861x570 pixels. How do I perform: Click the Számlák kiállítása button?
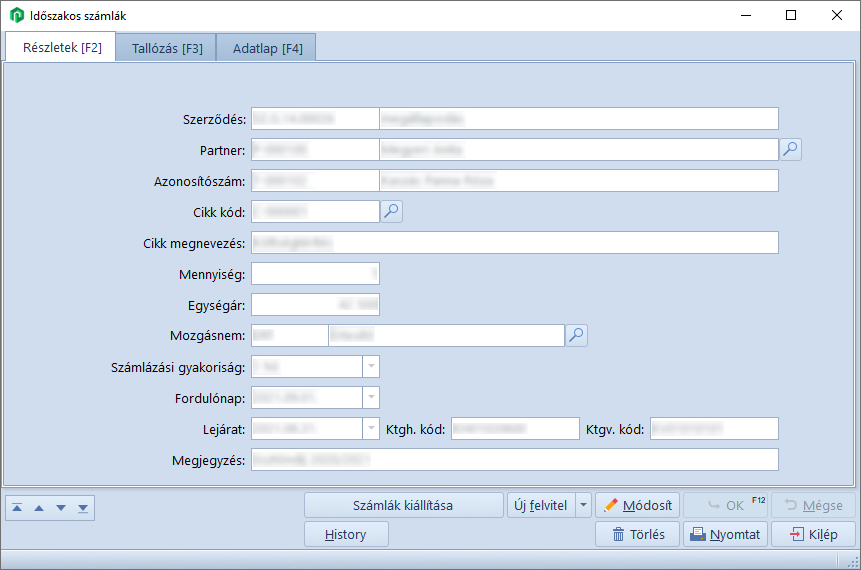pyautogui.click(x=403, y=505)
